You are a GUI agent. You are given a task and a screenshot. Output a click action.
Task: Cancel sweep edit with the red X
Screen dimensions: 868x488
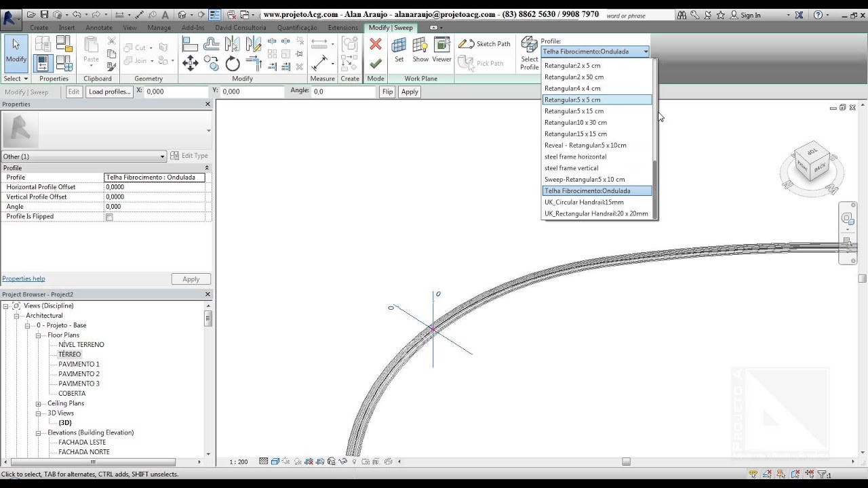376,44
